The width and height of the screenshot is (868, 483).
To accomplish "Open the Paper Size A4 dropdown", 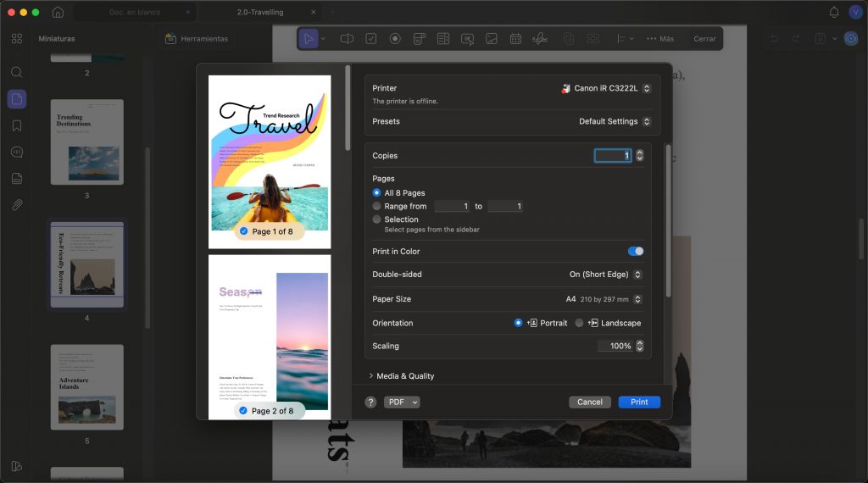I will (604, 299).
